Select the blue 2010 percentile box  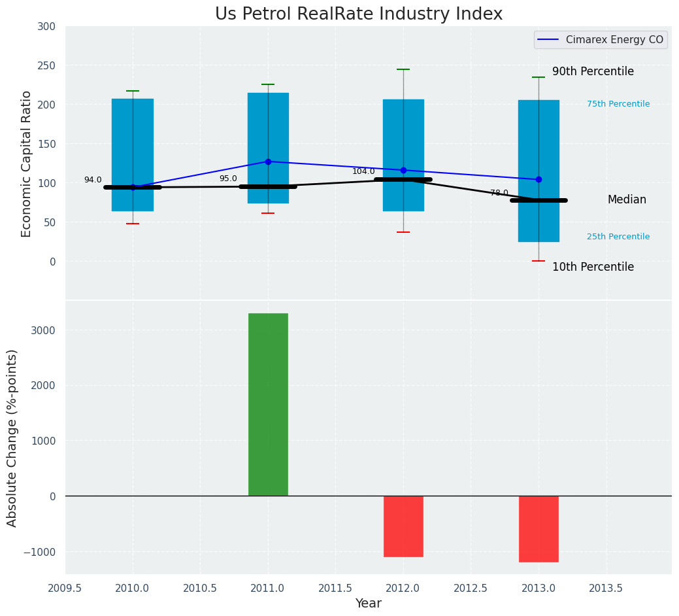tap(133, 118)
